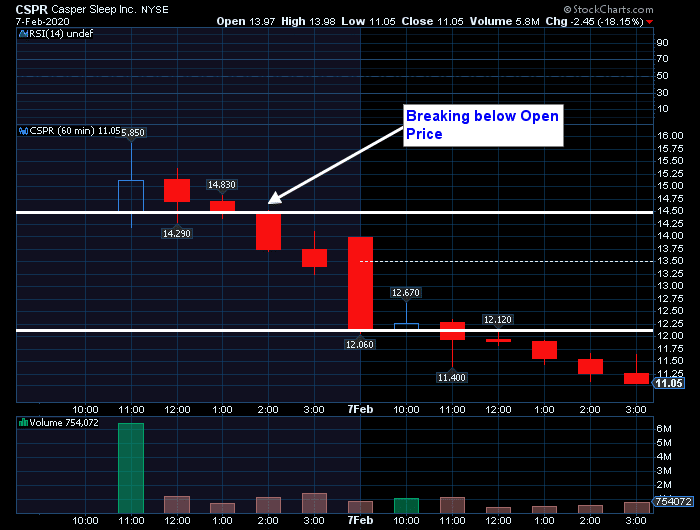The image size is (700, 530).
Task: Click the 754072 volume tag on axis
Action: click(673, 501)
